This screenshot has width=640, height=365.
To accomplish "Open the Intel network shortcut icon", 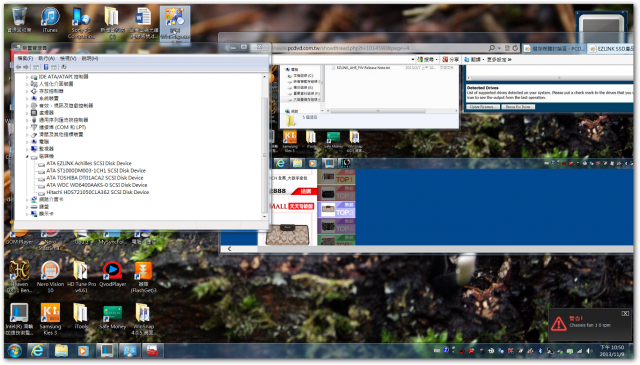I will point(19,318).
